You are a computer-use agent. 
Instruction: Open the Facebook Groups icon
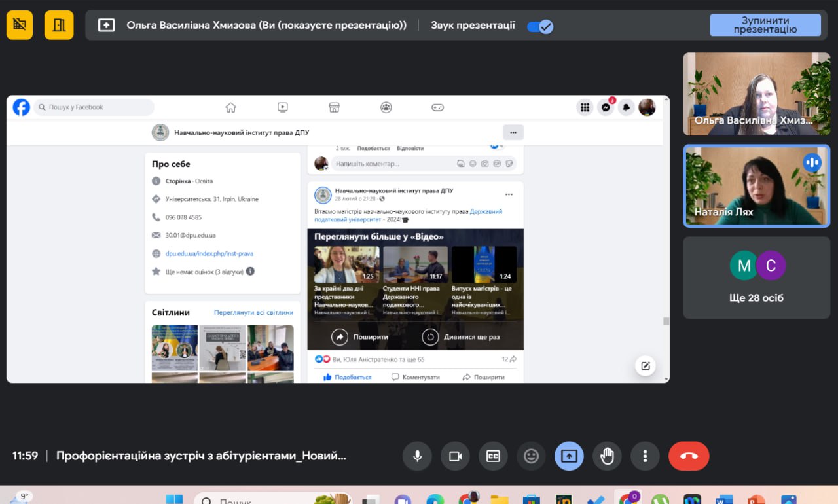point(386,107)
